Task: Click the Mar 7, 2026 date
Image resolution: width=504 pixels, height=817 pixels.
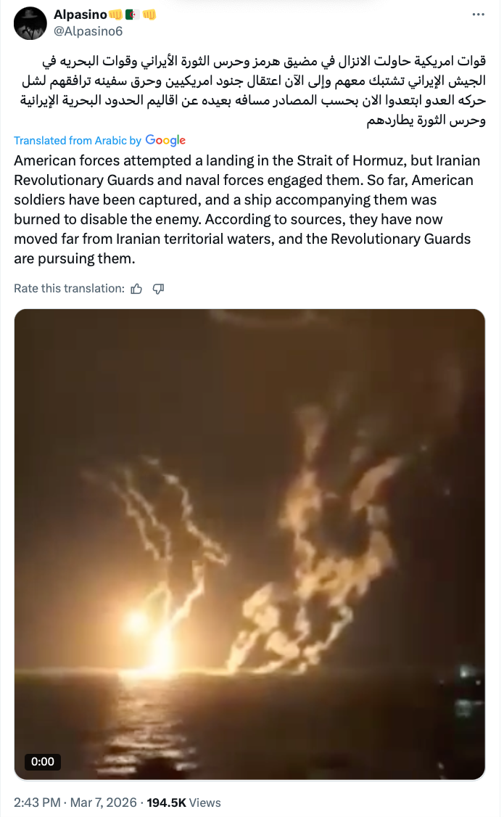Action: pyautogui.click(x=103, y=802)
